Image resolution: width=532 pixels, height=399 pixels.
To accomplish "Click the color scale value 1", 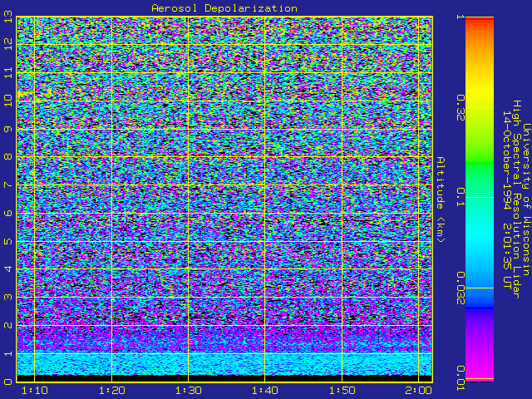I will pyautogui.click(x=461, y=17).
